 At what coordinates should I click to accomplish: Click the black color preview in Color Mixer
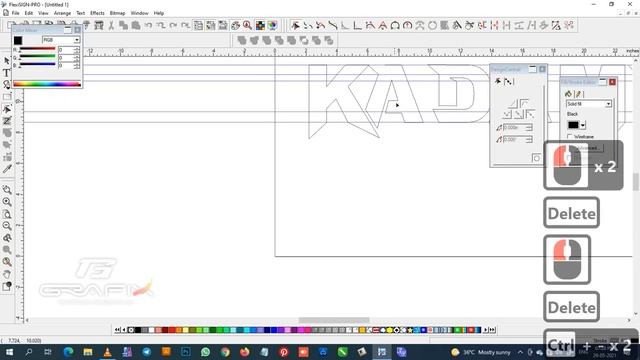coord(18,40)
